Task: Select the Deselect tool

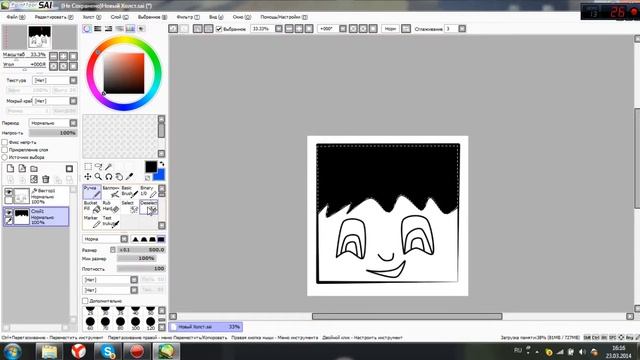Action: point(148,207)
